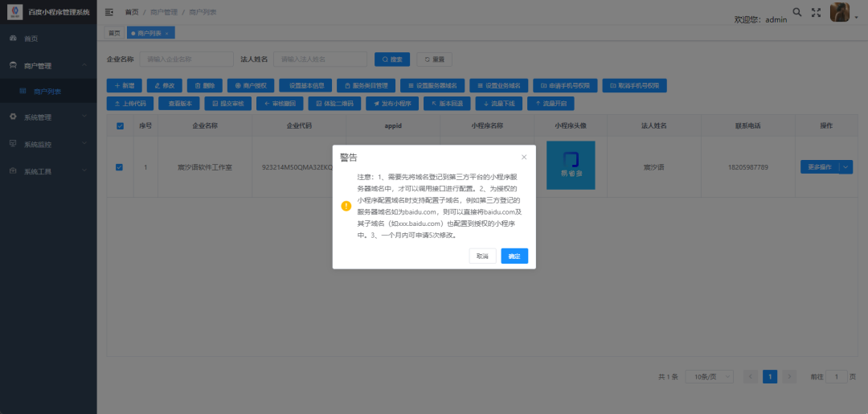Select 商户列表 in the sidebar
The image size is (868, 414).
click(x=48, y=92)
